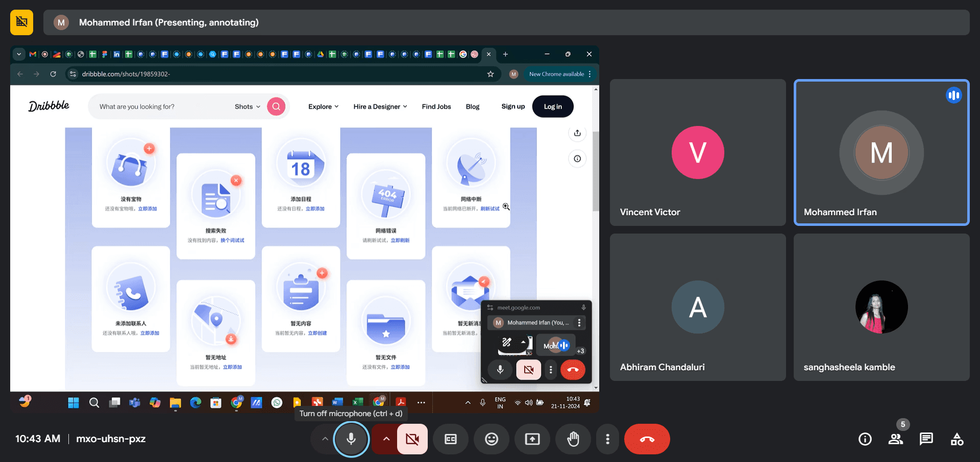Leave call with red hang-up button
Viewport: 980px width, 462px height.
[x=647, y=439]
